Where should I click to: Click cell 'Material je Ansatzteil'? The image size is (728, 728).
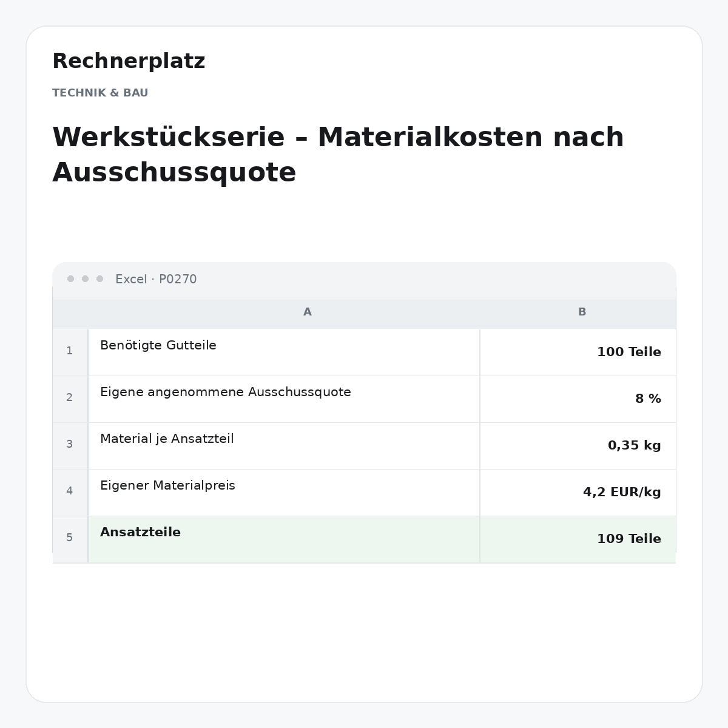pyautogui.click(x=284, y=445)
